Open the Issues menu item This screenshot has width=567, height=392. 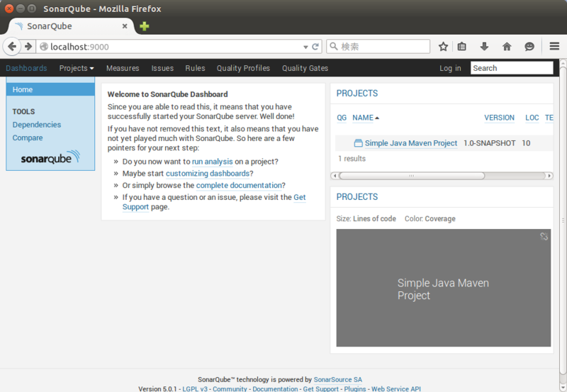pyautogui.click(x=162, y=68)
